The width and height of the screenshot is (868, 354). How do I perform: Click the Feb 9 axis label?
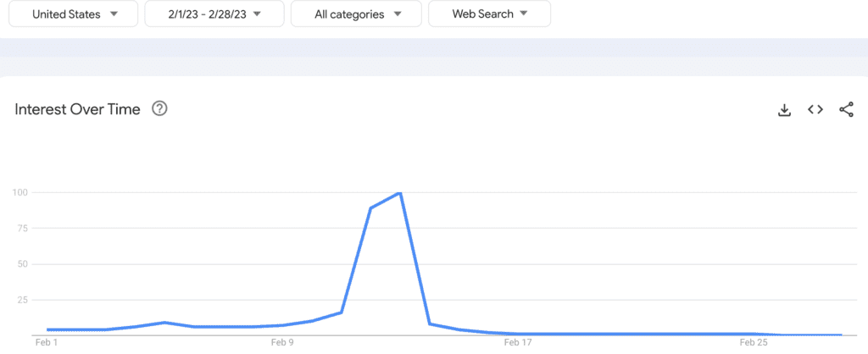pos(282,343)
